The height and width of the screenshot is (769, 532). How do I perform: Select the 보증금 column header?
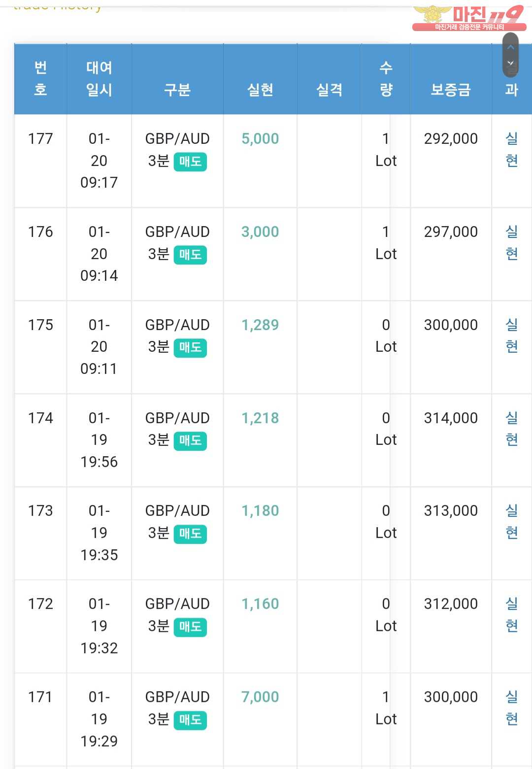click(x=451, y=90)
